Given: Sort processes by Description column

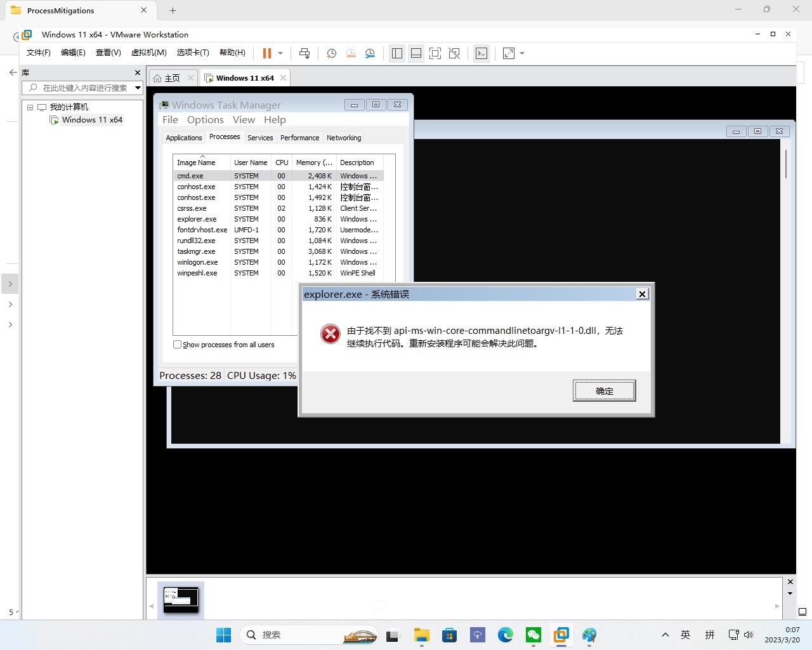Looking at the screenshot, I should [360, 162].
